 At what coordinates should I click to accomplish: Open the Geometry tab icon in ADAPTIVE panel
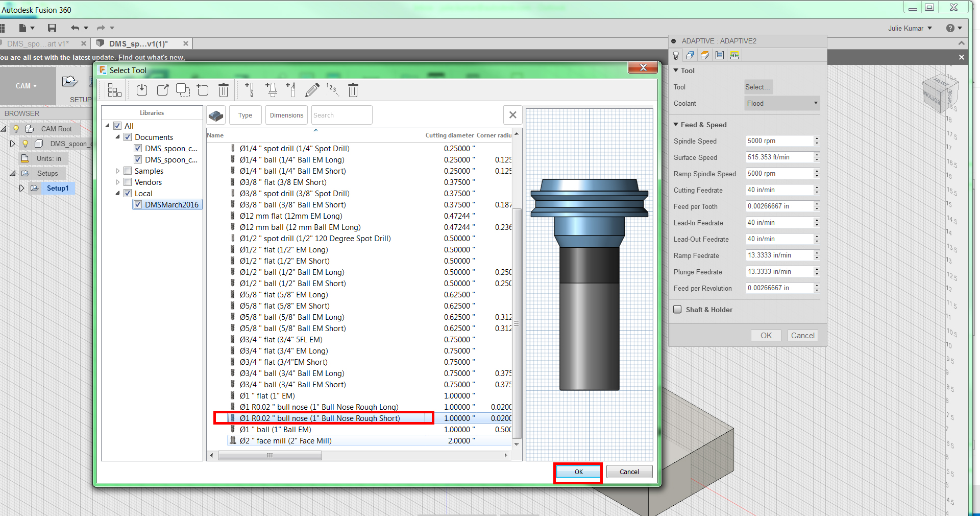tap(690, 55)
